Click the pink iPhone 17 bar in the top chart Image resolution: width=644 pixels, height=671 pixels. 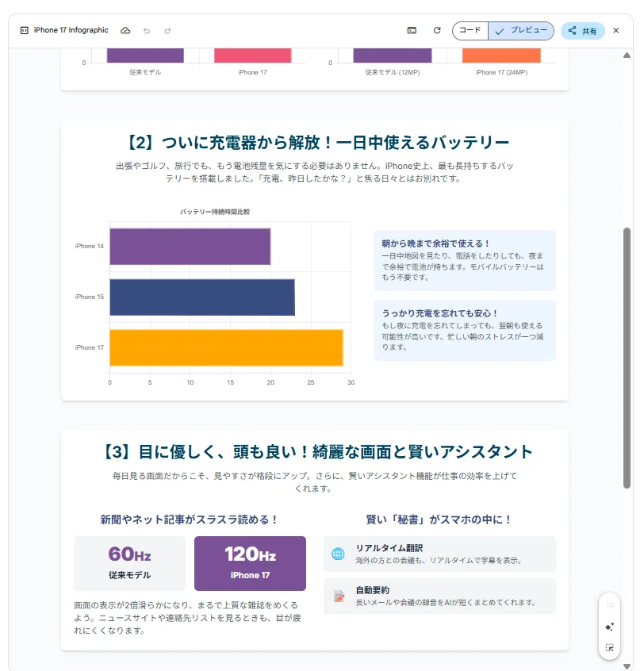(x=253, y=56)
